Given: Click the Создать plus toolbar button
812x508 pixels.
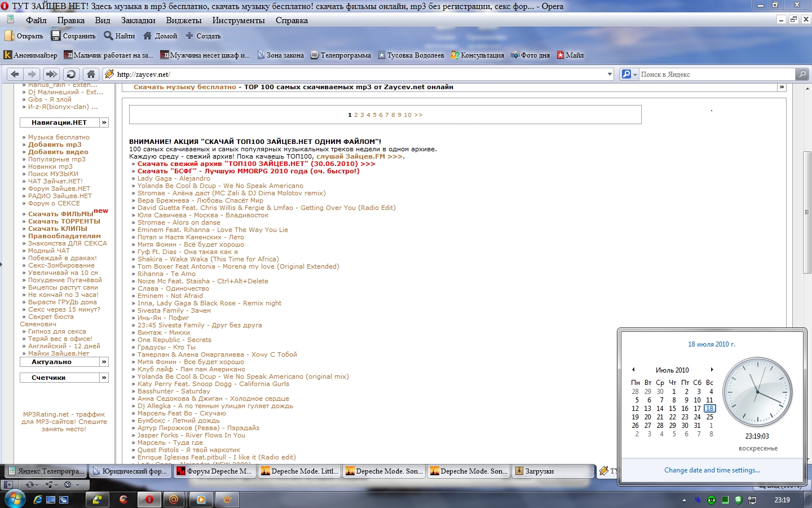Looking at the screenshot, I should (204, 36).
